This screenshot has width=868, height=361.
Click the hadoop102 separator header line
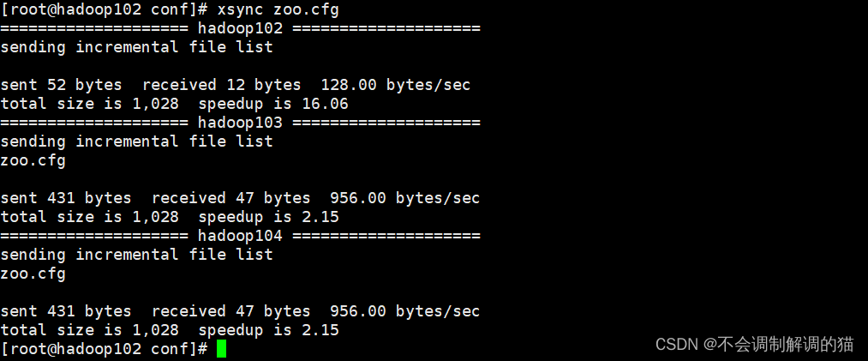click(x=240, y=28)
